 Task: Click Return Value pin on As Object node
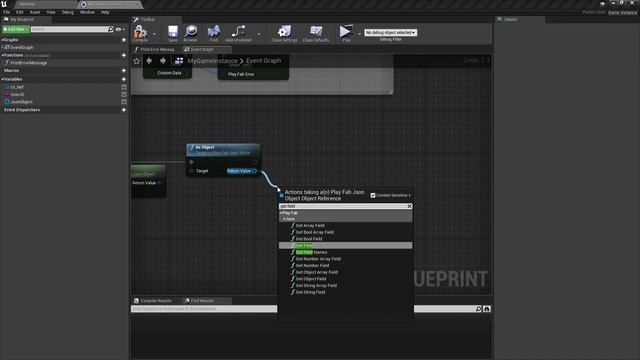[254, 171]
